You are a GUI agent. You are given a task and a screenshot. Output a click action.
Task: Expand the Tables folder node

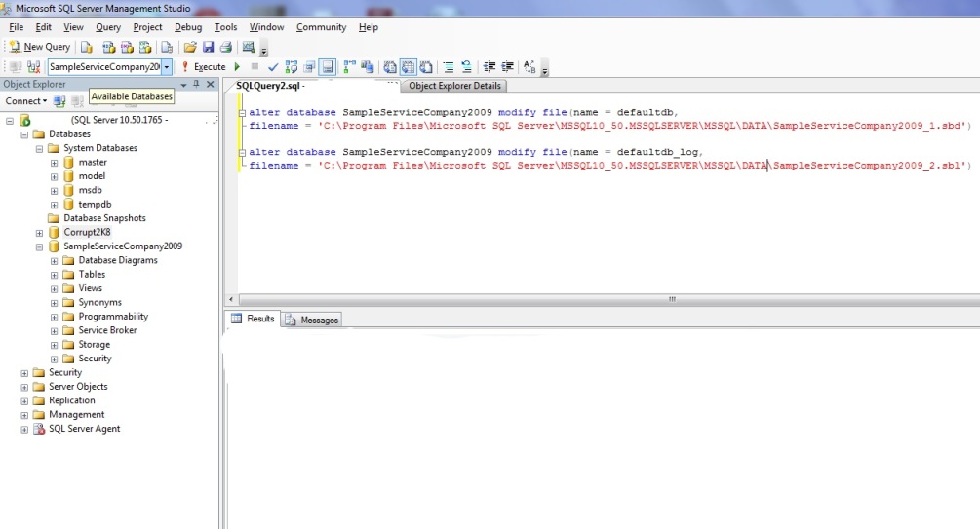coord(55,275)
